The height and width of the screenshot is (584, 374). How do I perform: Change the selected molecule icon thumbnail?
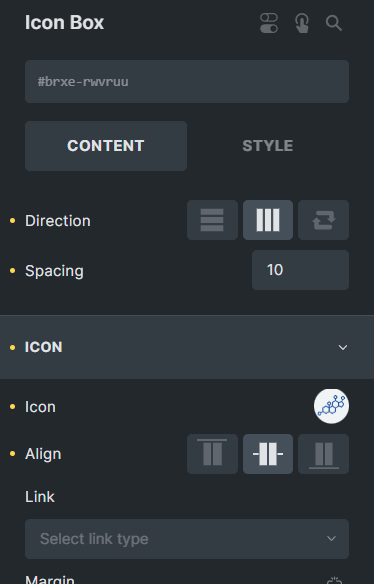(331, 406)
